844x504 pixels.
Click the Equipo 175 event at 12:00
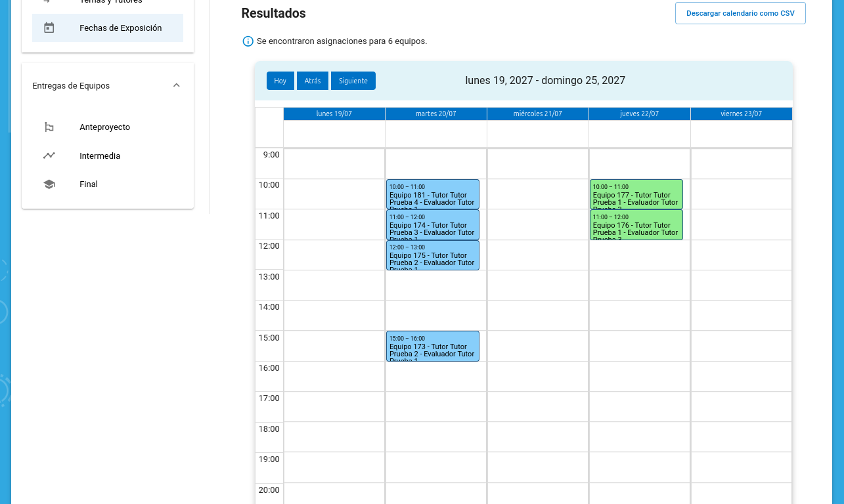coord(432,255)
